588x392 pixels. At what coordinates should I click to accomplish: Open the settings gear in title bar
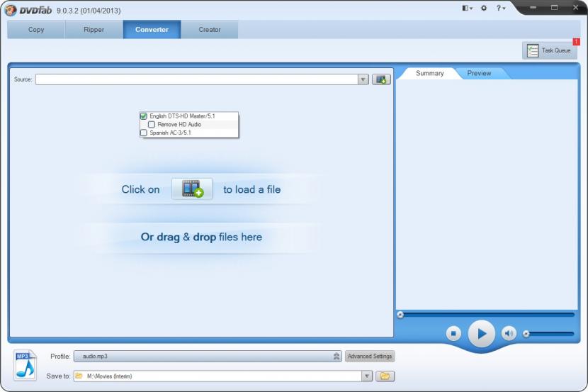pos(484,8)
